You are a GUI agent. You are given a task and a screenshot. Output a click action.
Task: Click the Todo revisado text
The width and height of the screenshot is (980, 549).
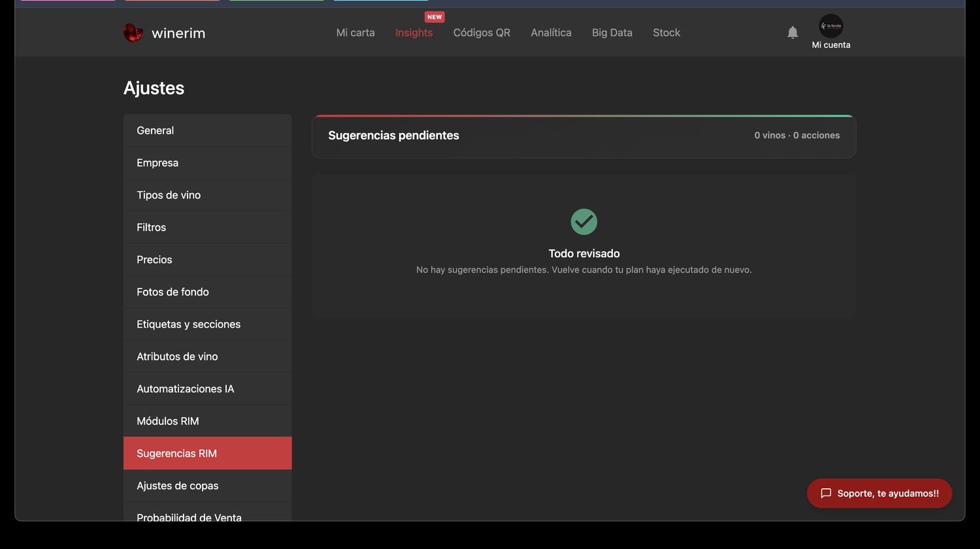(x=584, y=253)
